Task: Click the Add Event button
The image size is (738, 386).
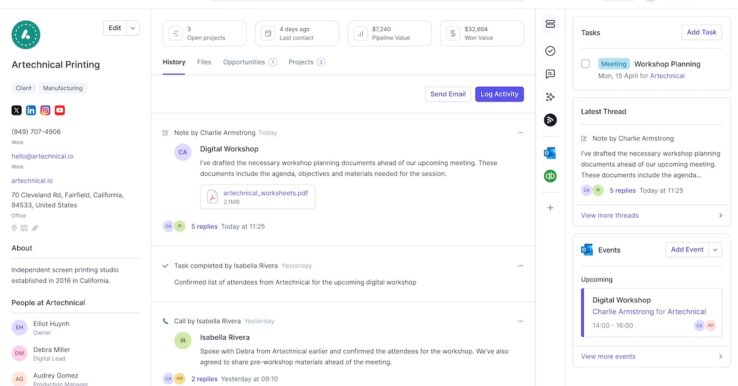Action: 687,250
